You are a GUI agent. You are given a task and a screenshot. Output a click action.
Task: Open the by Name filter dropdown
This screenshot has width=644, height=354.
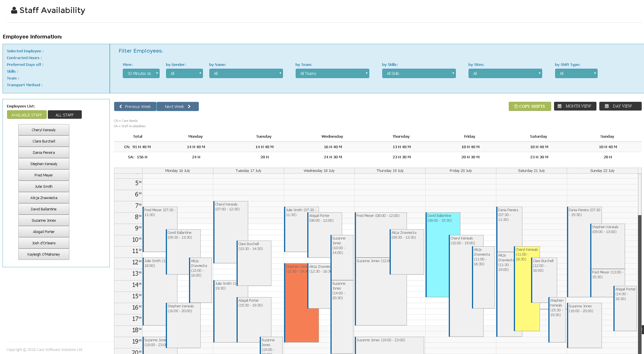(246, 74)
